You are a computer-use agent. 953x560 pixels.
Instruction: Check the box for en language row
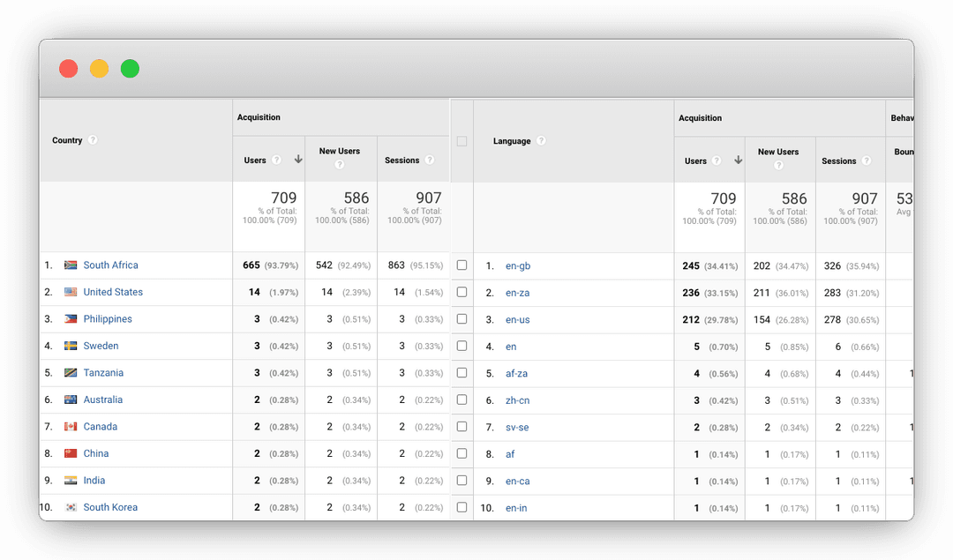tap(461, 346)
